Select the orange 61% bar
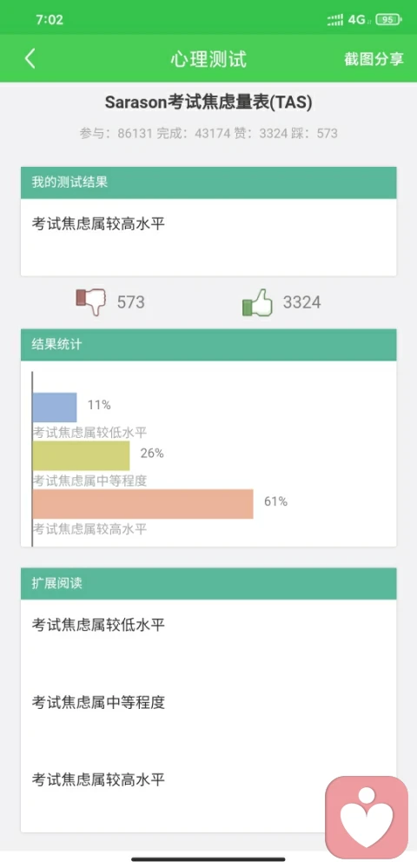Viewport: 417px width, 868px height. 142,504
